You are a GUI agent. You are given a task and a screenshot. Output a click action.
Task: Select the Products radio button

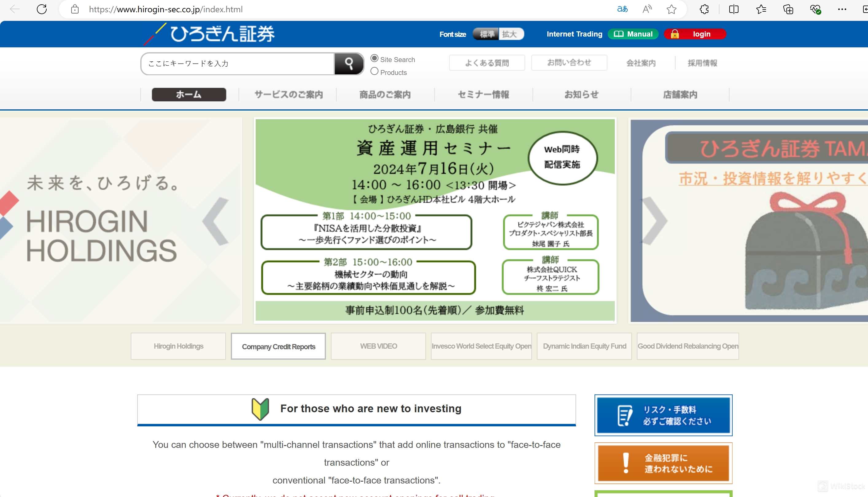374,71
